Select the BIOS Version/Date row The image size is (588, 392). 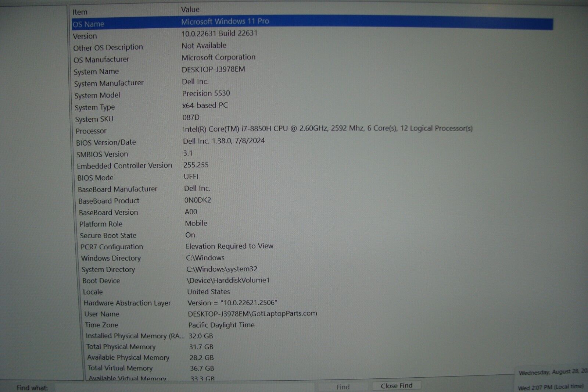pos(106,142)
